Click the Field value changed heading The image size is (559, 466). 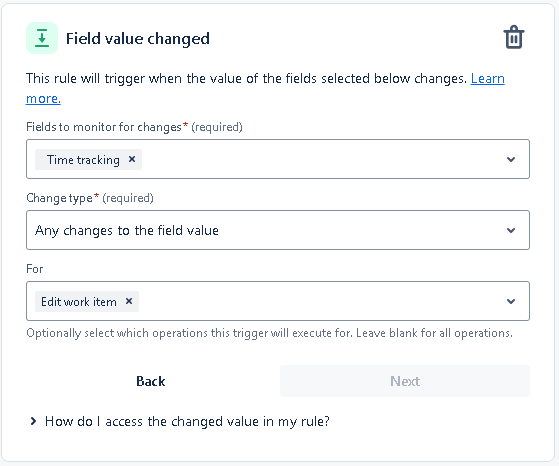(x=138, y=39)
